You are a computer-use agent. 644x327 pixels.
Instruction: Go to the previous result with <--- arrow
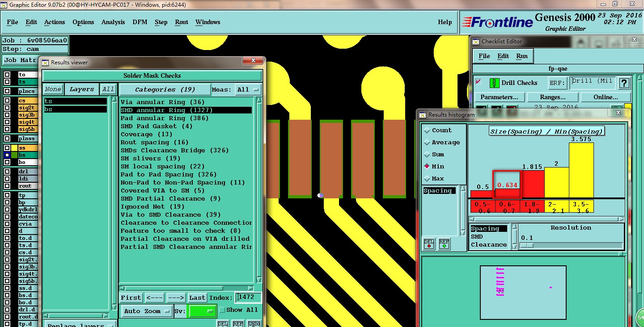click(155, 298)
